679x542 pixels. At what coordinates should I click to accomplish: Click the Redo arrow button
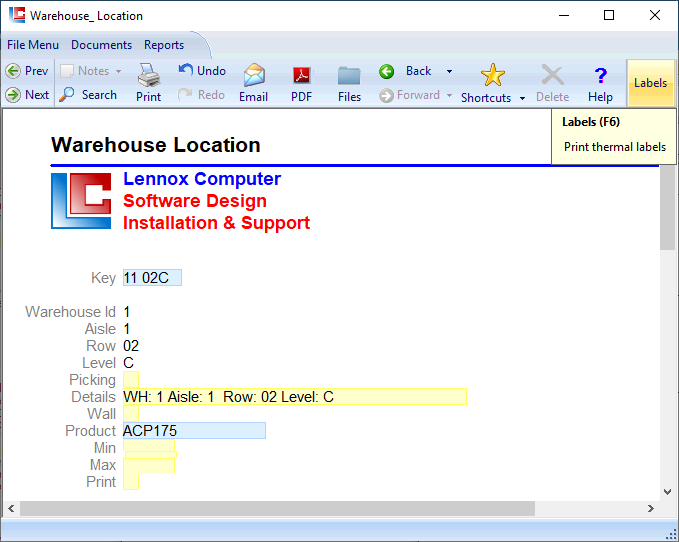(201, 95)
